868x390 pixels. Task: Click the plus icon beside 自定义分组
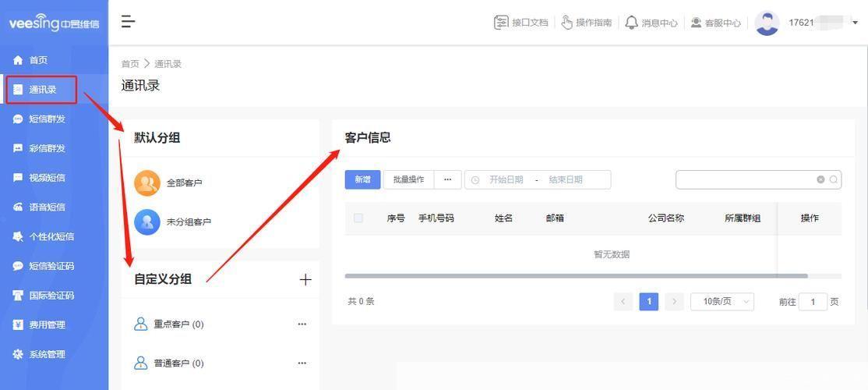(305, 279)
